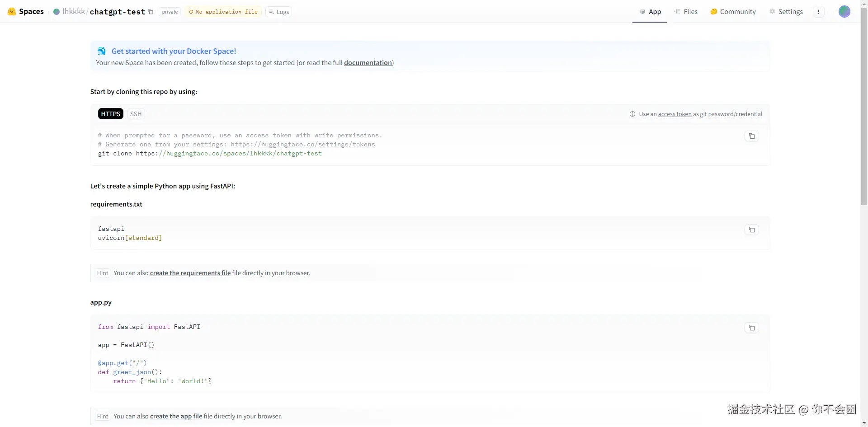868x427 pixels.
Task: Click the 'def greet_json():' code line
Action: click(130, 372)
